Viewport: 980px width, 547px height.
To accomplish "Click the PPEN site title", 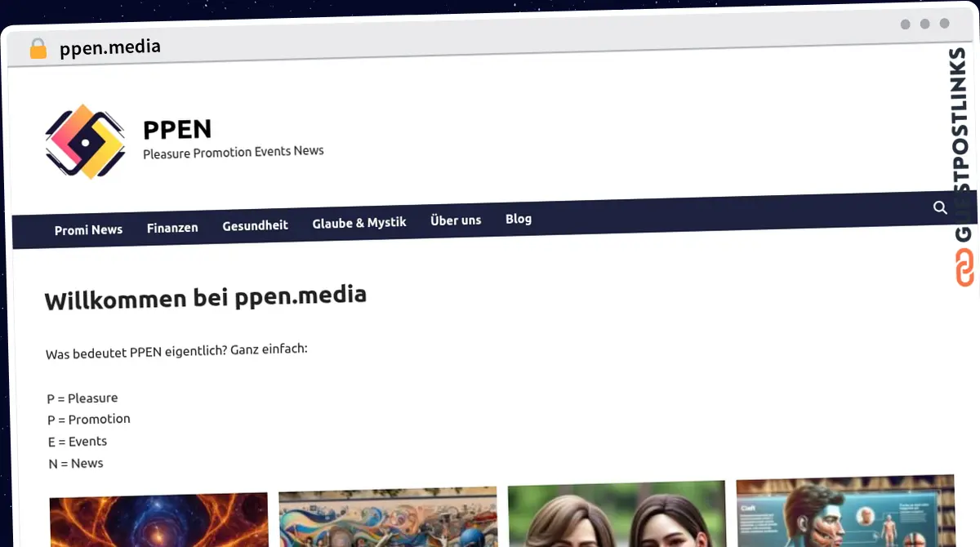I will point(177,129).
